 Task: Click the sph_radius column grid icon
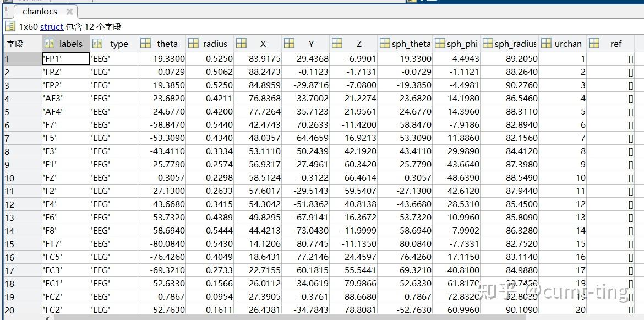coord(488,44)
